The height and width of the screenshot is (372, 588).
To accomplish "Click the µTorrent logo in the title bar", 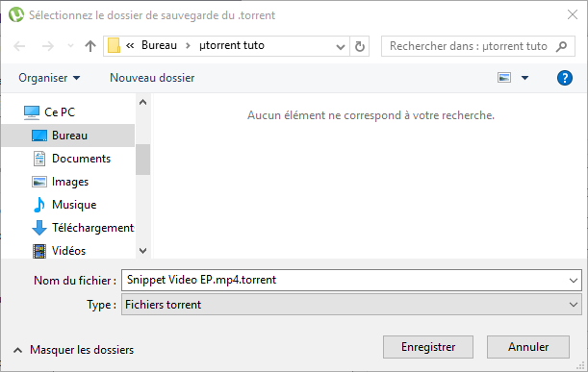I will click(16, 15).
